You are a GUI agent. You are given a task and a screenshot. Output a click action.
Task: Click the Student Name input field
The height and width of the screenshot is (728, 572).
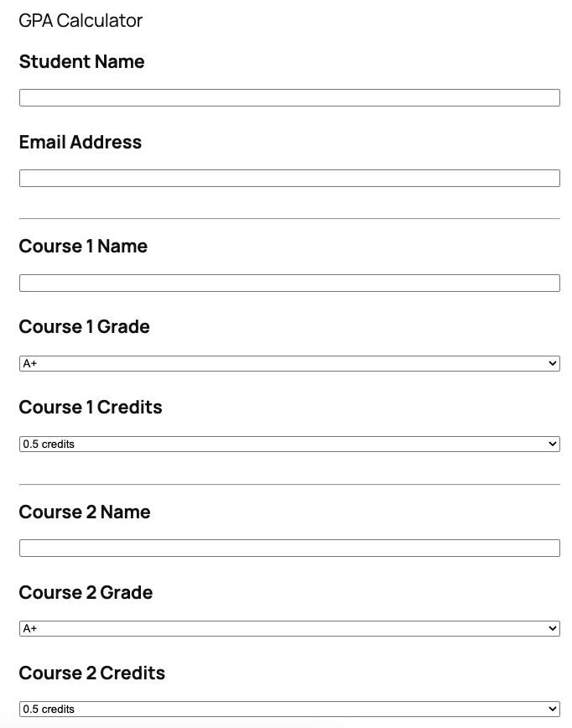[289, 97]
